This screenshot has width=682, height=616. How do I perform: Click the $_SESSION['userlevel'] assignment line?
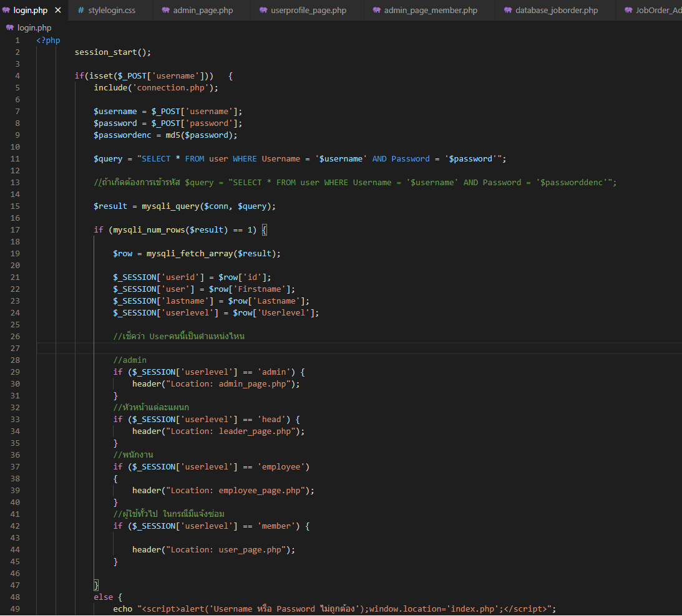click(x=216, y=313)
